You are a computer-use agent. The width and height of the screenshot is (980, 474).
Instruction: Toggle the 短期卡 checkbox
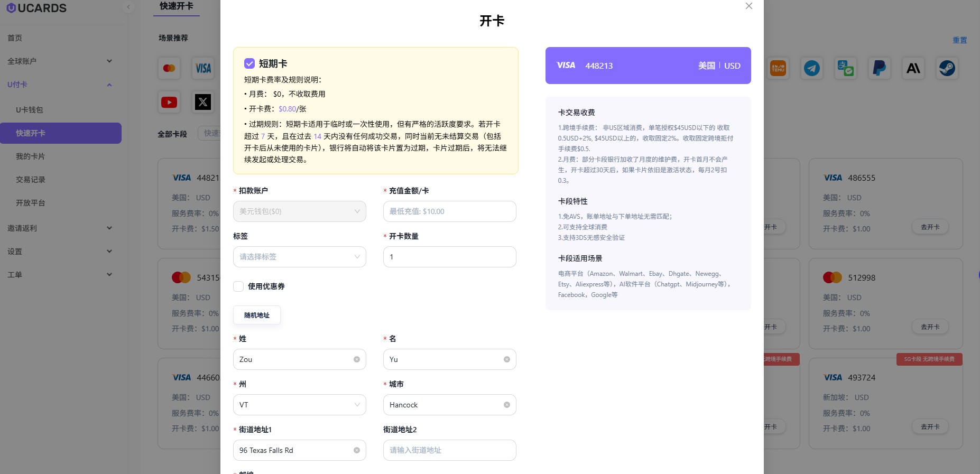[x=249, y=63]
